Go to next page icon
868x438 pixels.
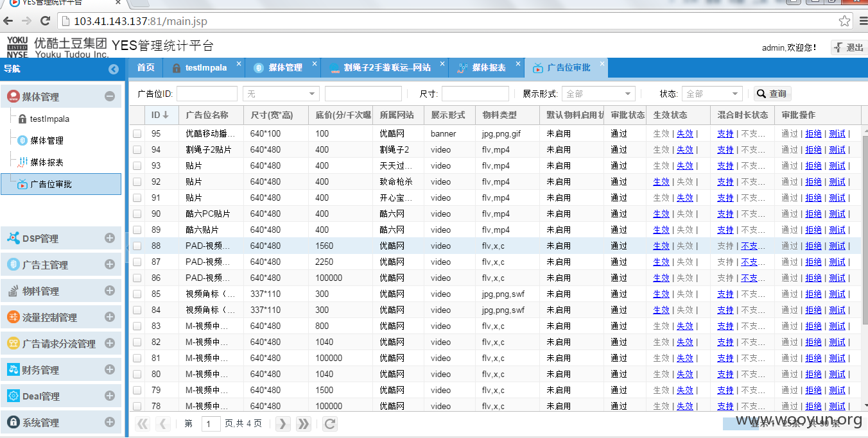[x=282, y=423]
